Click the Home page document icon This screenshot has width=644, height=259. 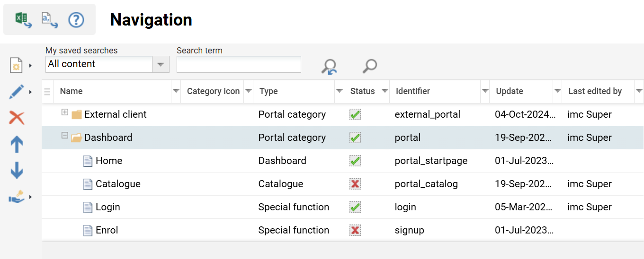[x=88, y=161]
